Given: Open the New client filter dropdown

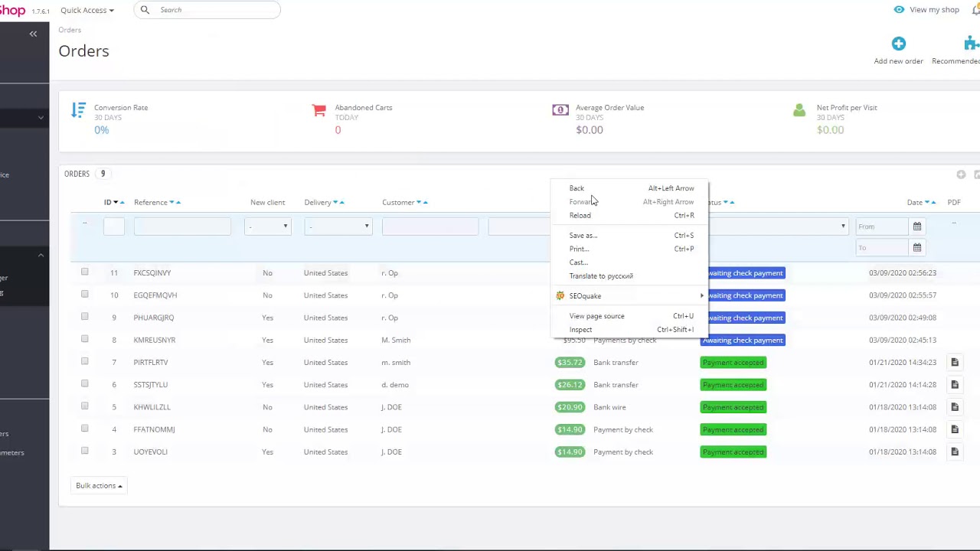Looking at the screenshot, I should pos(267,227).
